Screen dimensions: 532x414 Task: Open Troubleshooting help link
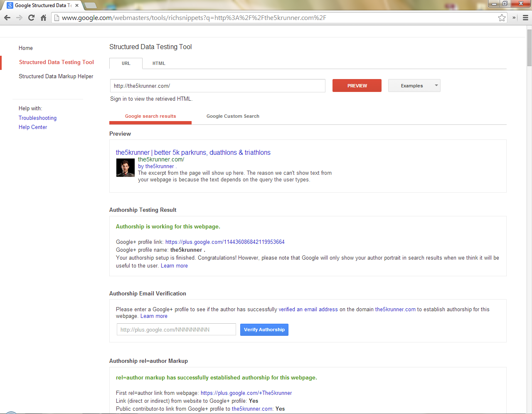pyautogui.click(x=37, y=118)
